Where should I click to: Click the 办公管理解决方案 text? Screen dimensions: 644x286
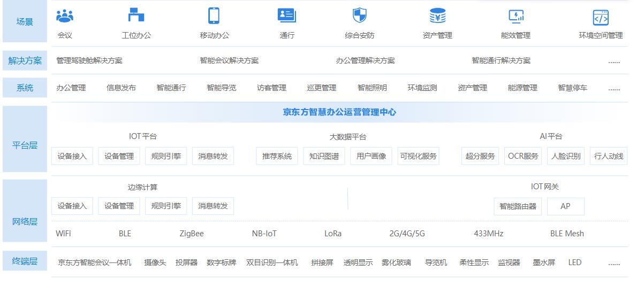[x=366, y=61]
